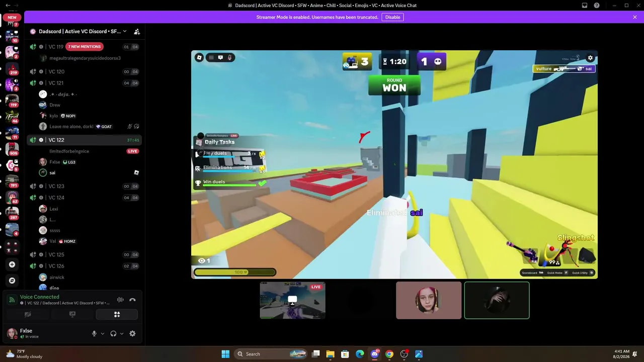Focus the green-outlined speaking participant tile
Image resolution: width=644 pixels, height=362 pixels.
(x=497, y=300)
